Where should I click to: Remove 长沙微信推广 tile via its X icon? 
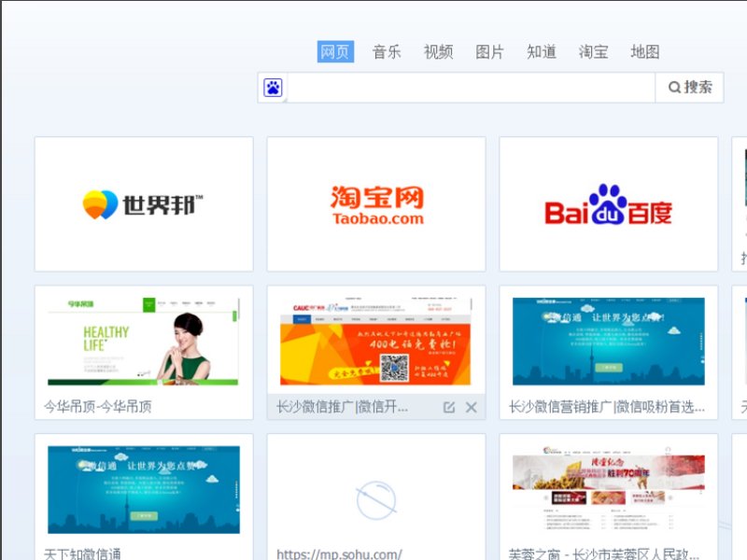(x=472, y=407)
